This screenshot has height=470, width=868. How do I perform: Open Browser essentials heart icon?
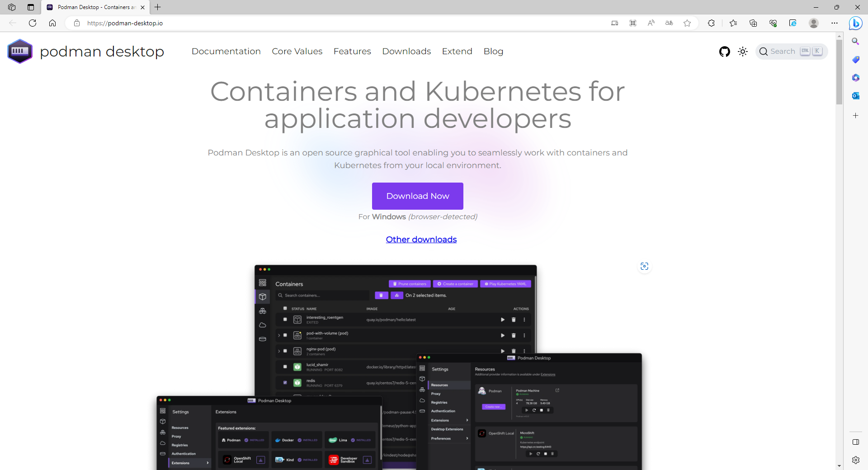773,23
